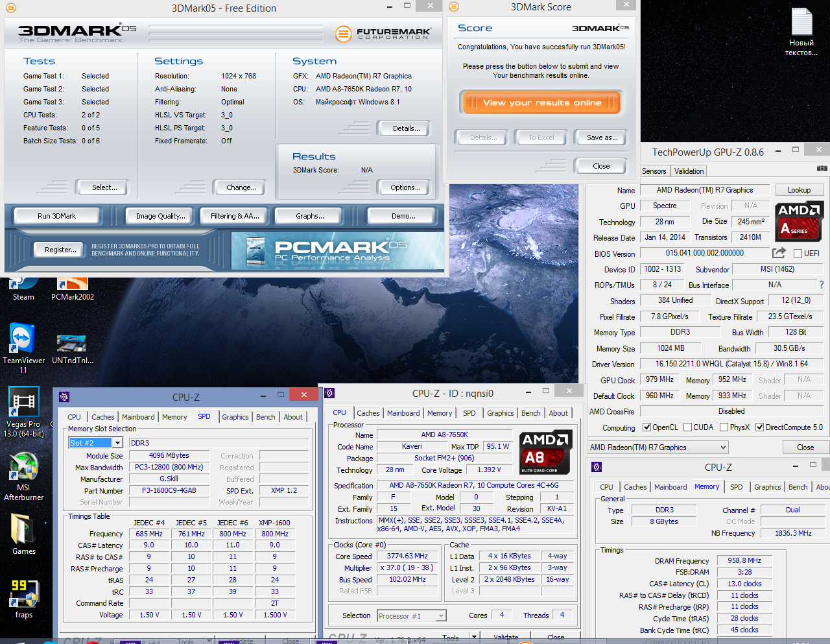Click the 3DMark05 window title icon
830x644 pixels.
tap(11, 8)
